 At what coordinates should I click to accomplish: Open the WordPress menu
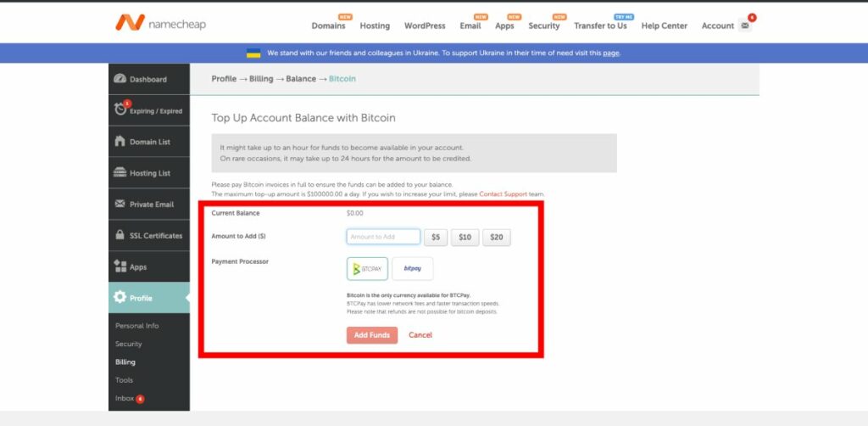tap(425, 25)
